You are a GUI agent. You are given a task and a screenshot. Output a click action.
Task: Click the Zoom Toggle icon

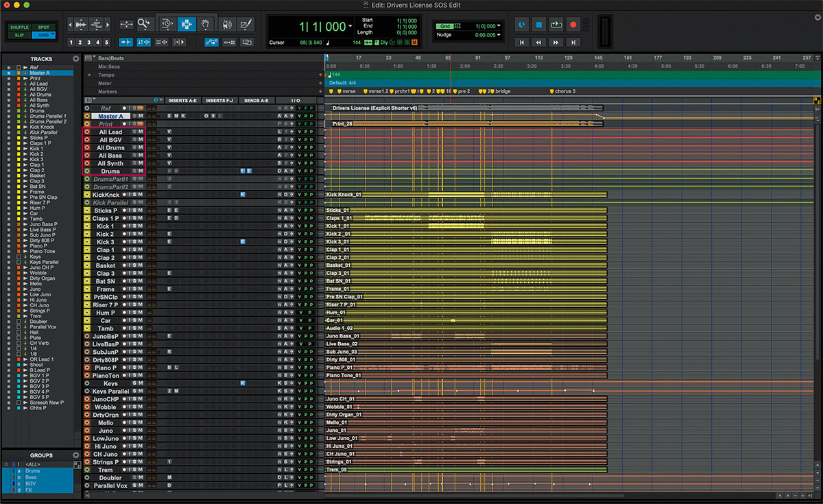tap(126, 24)
